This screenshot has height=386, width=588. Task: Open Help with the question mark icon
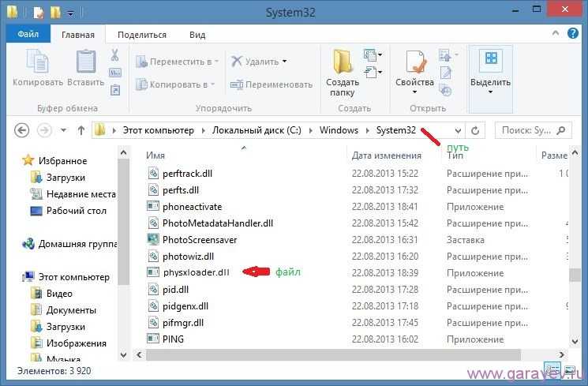(x=573, y=33)
